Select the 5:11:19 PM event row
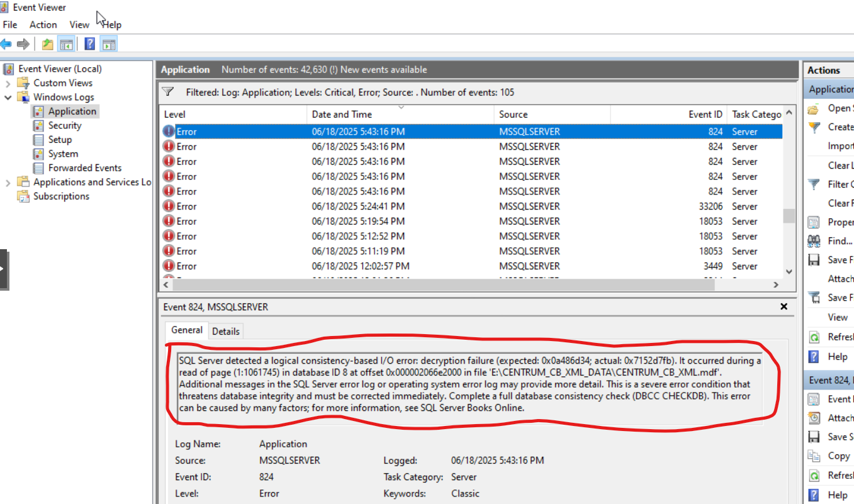 click(x=471, y=251)
